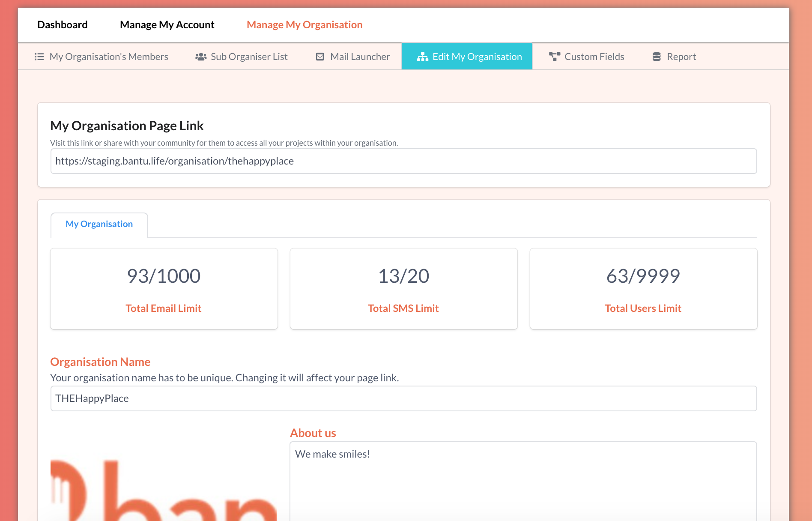Click the Report database icon

pyautogui.click(x=657, y=57)
